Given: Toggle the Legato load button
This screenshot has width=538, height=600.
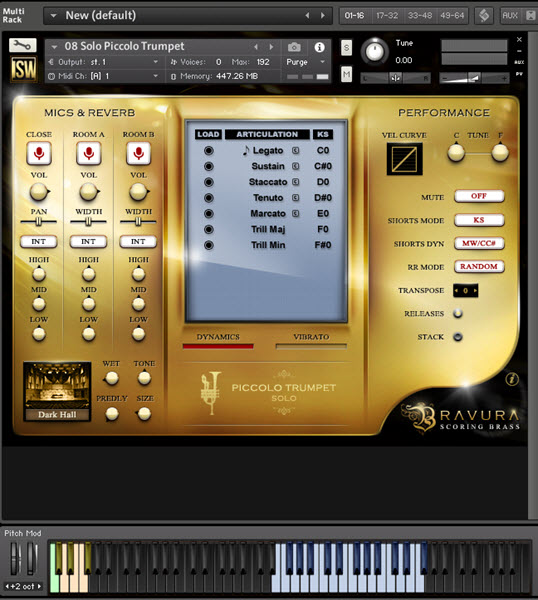Looking at the screenshot, I should [209, 150].
